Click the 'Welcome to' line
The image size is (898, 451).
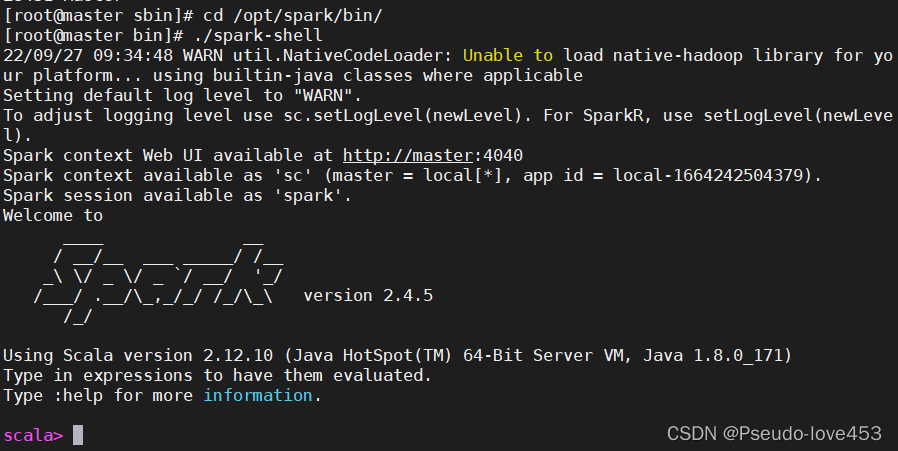(x=53, y=215)
